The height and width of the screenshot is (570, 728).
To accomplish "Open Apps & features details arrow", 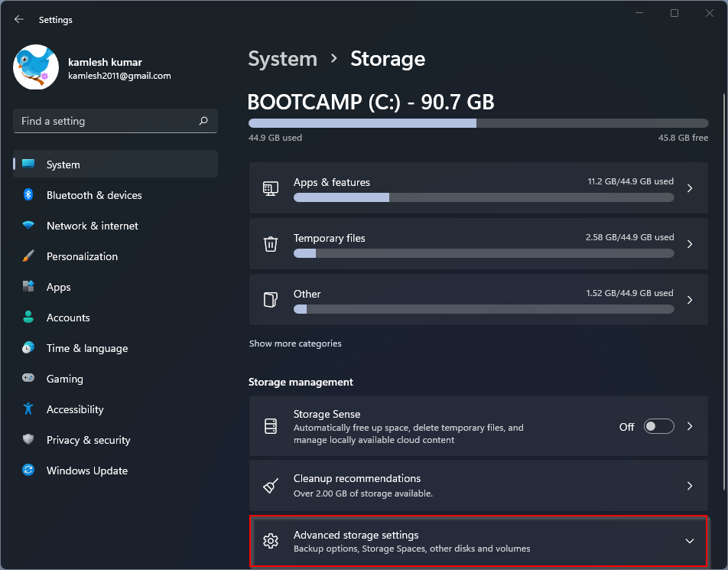I will [689, 188].
